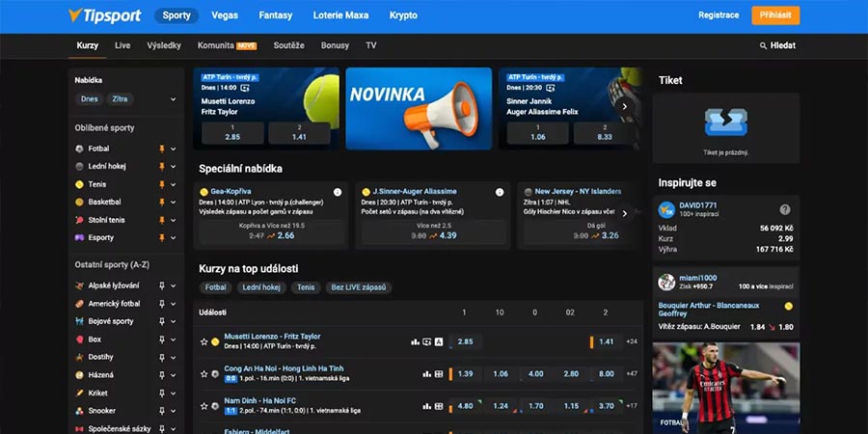Select the Esporty gamepad icon
The image size is (868, 434).
(x=80, y=237)
